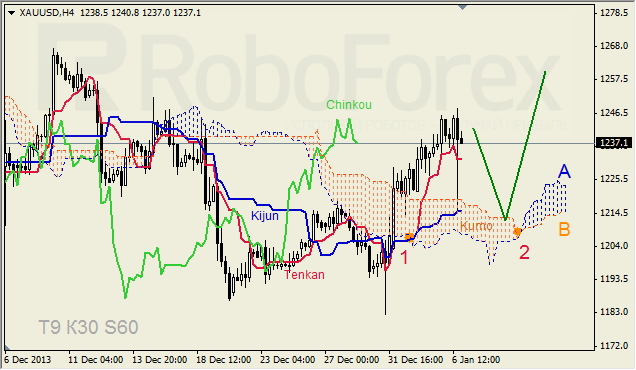Click the Chinkou label
This screenshot has height=370, width=636.
coord(349,105)
